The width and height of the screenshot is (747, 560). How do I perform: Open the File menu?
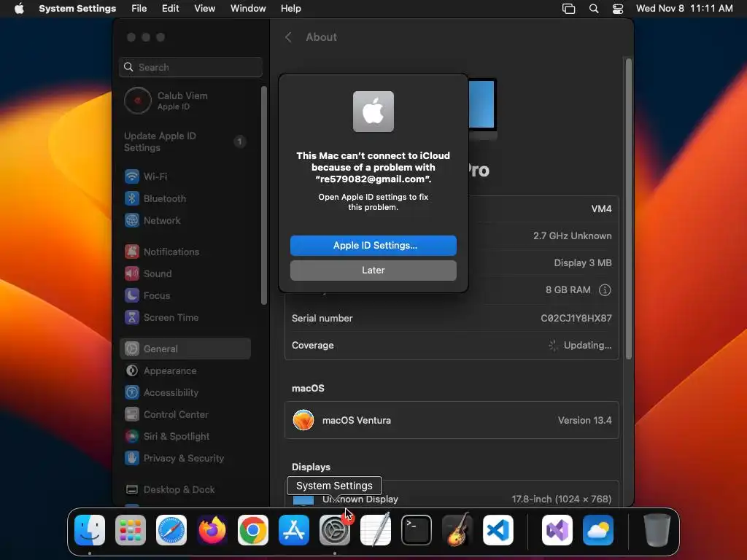click(x=139, y=9)
